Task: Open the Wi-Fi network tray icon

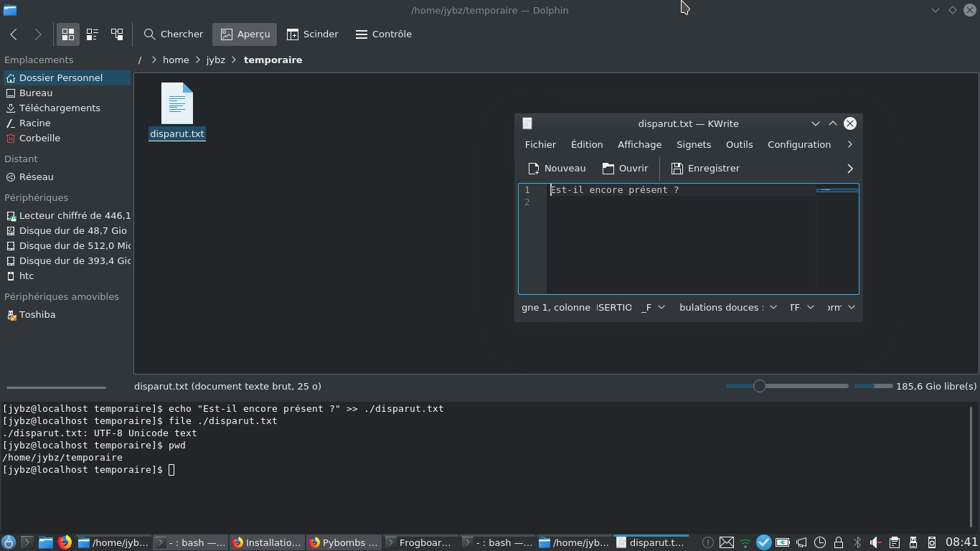Action: [x=745, y=542]
